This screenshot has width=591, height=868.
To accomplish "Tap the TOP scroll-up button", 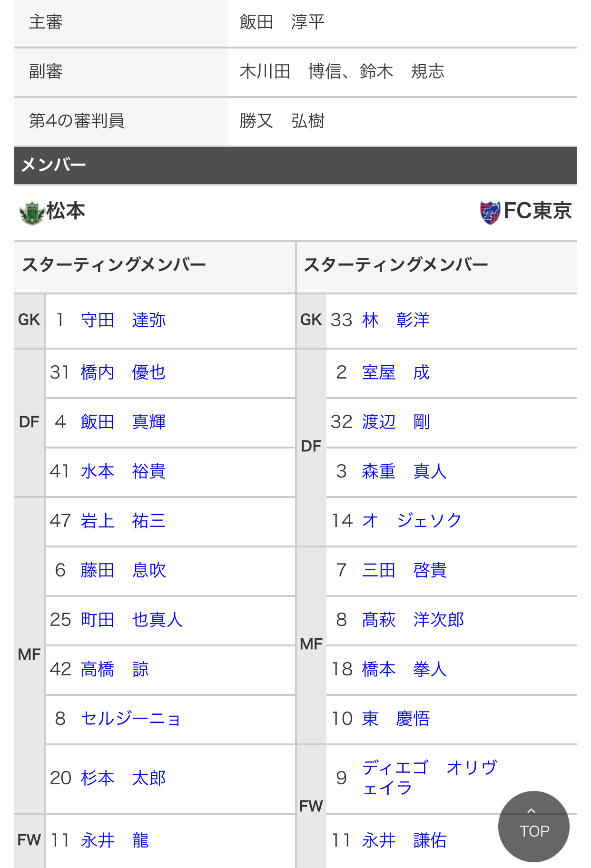I will click(533, 826).
